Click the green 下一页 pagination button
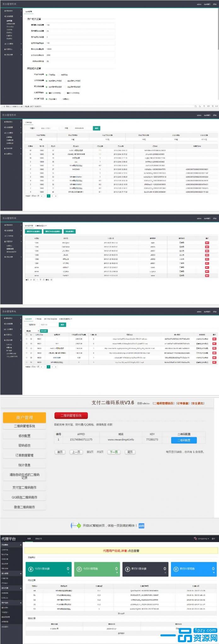Viewport: 219px width, 644px height. pyautogui.click(x=113, y=452)
